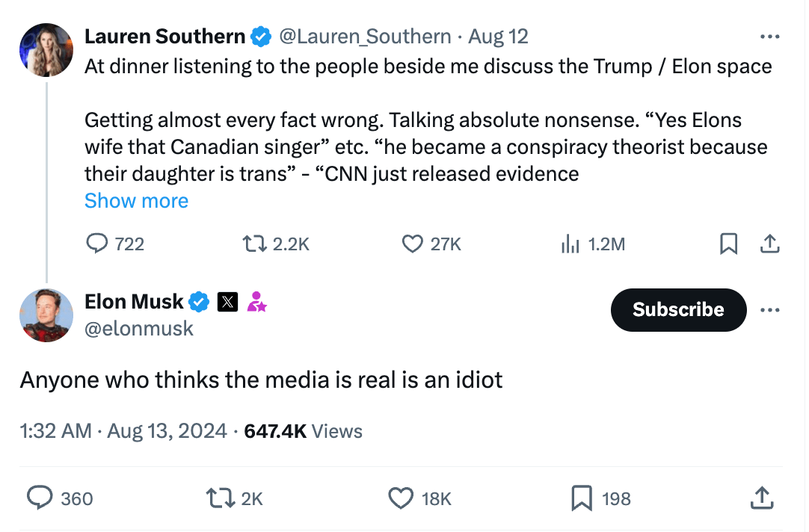This screenshot has height=532, width=809.
Task: Open more options on Elon Musk's post
Action: pos(769,309)
